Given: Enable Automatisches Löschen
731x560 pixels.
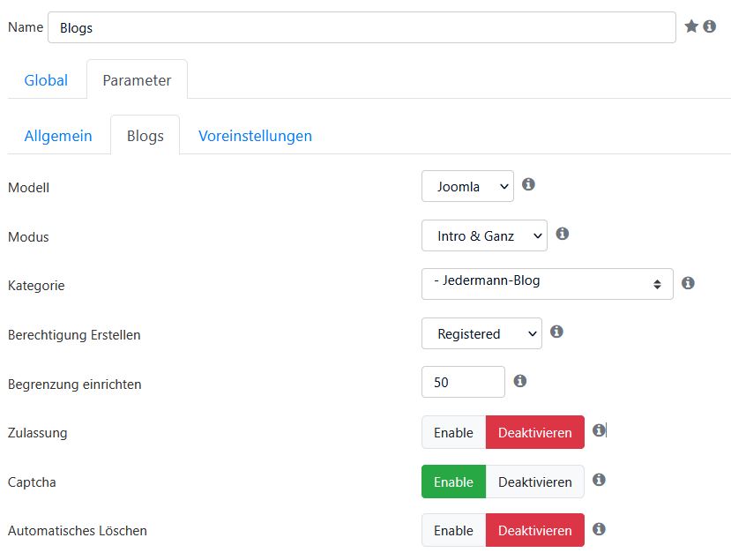Looking at the screenshot, I should [453, 531].
